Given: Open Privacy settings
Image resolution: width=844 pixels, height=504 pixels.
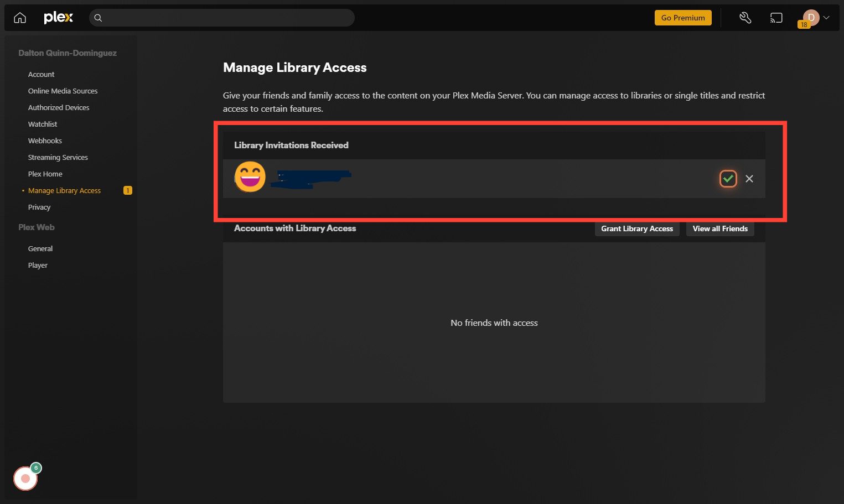Looking at the screenshot, I should click(39, 207).
